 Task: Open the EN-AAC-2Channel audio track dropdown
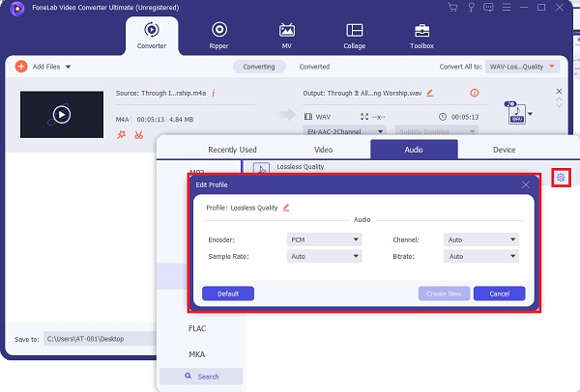(x=345, y=131)
